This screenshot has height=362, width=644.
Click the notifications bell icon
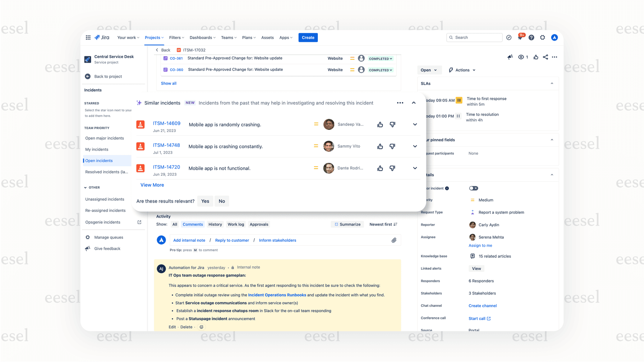pyautogui.click(x=520, y=38)
